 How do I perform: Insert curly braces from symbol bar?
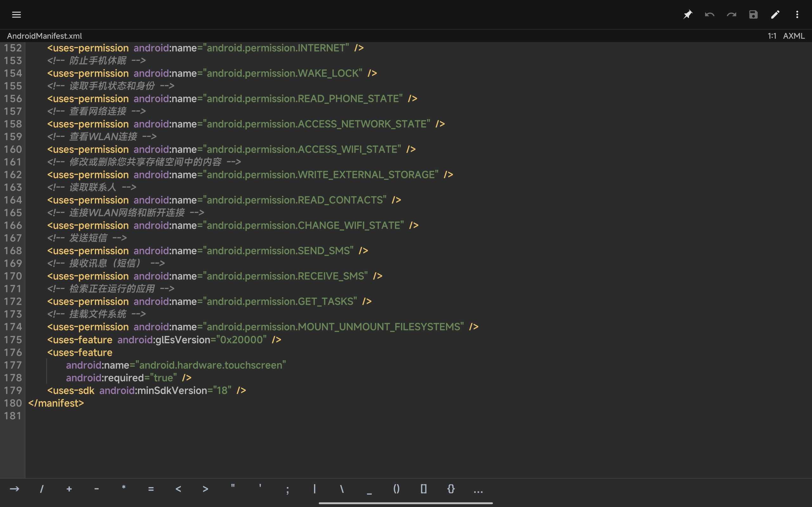(451, 489)
